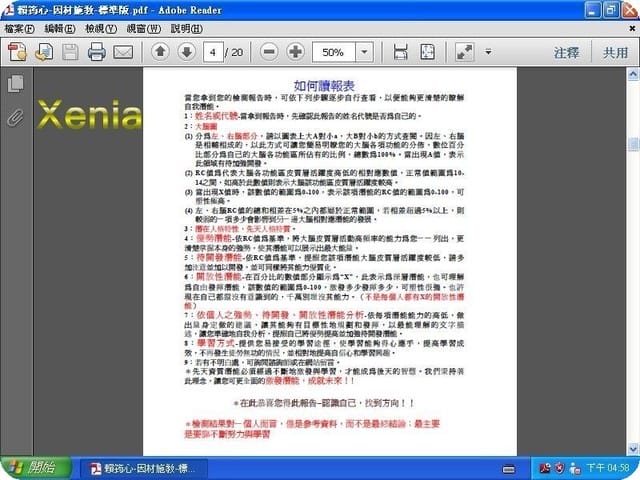Viewport: 640px width, 480px height.
Task: Click the Save floppy disk icon
Action: (70, 52)
